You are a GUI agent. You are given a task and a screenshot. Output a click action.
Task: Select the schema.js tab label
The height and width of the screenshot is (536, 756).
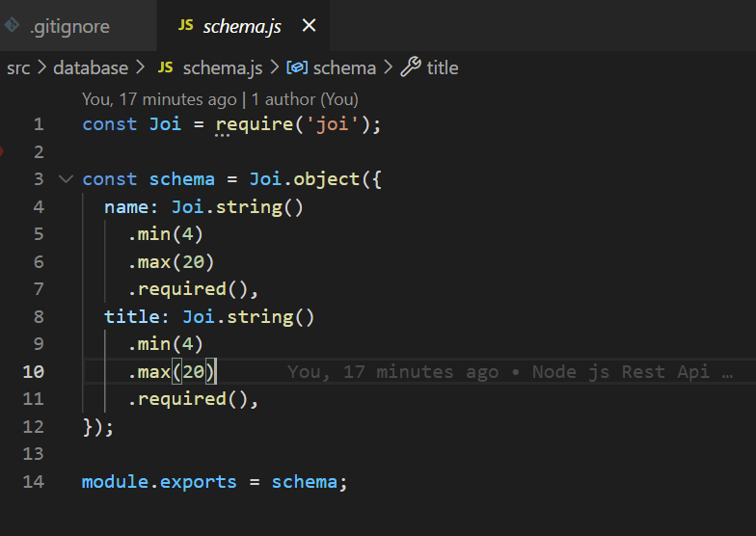pos(241,26)
